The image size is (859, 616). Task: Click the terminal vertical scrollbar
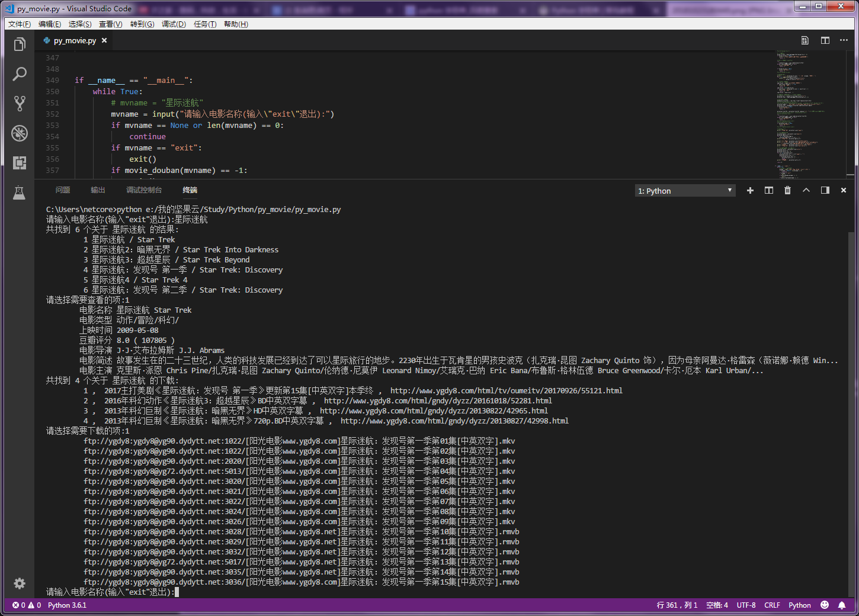[x=852, y=415]
